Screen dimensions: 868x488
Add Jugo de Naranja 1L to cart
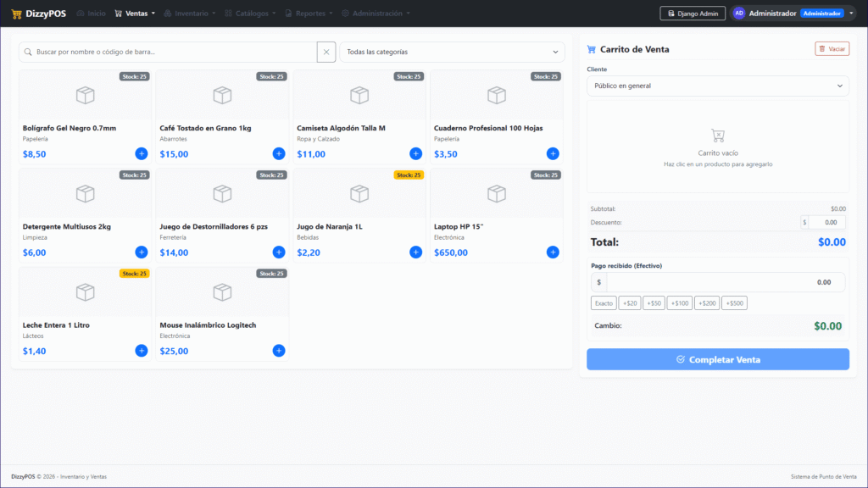(415, 252)
